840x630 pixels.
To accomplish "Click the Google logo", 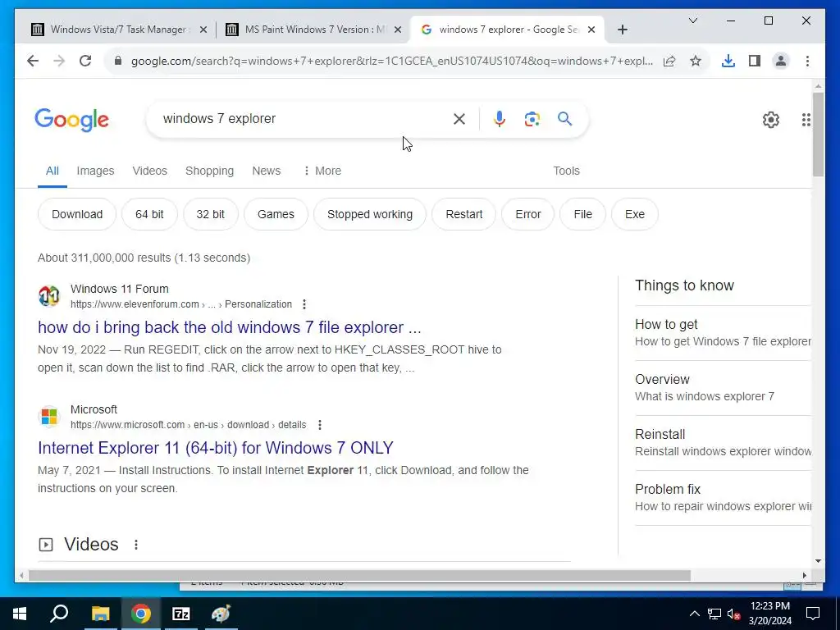I will 72,120.
